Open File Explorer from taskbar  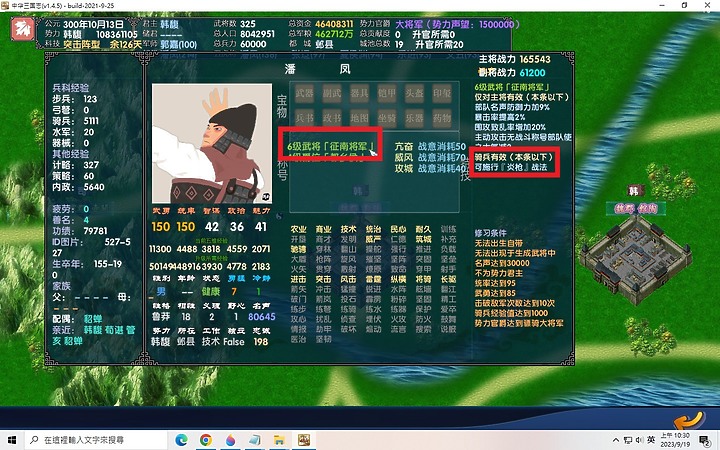pos(279,440)
